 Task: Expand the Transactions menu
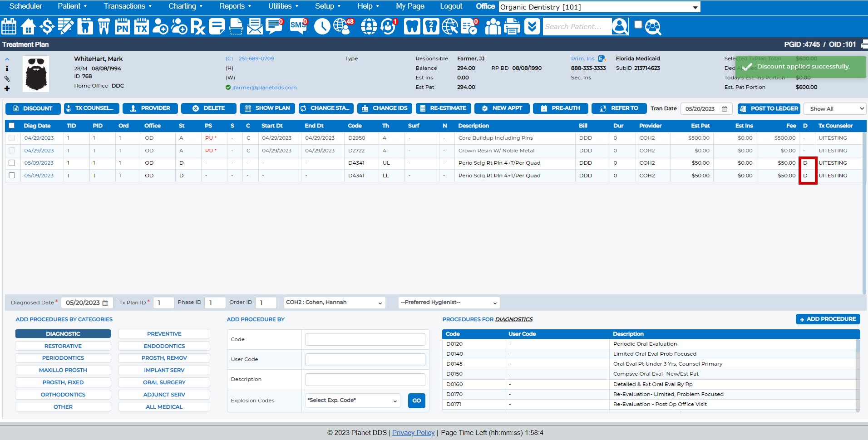[128, 6]
